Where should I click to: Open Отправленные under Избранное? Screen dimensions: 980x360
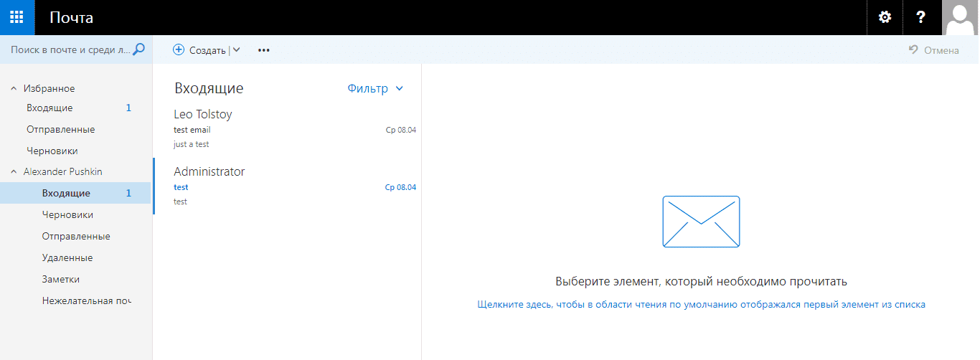[76, 130]
